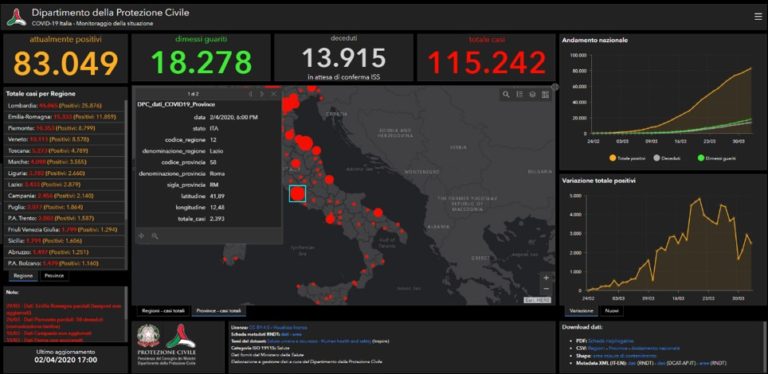Show previous feature with popup left chevron

[x=251, y=94]
